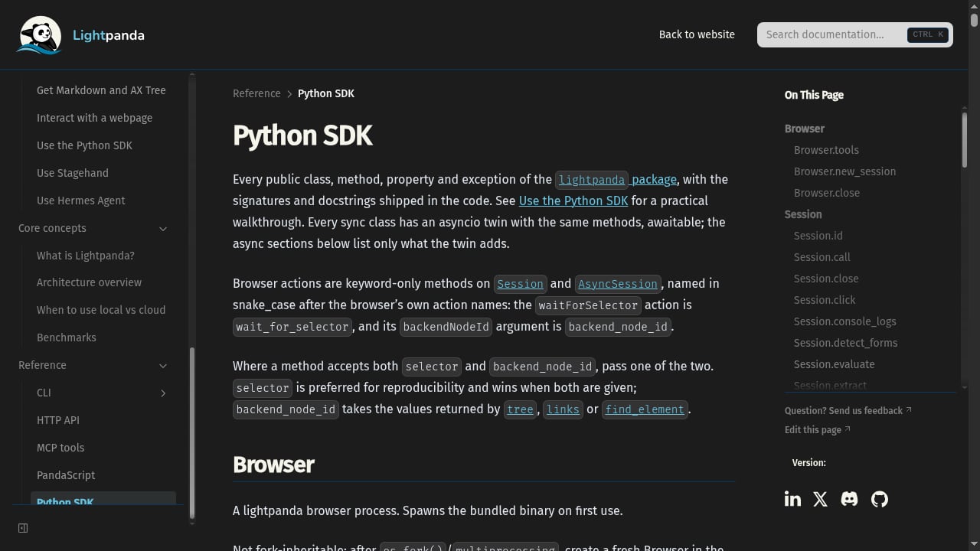Viewport: 980px width, 551px height.
Task: Open the GitHub repository icon
Action: click(x=880, y=499)
